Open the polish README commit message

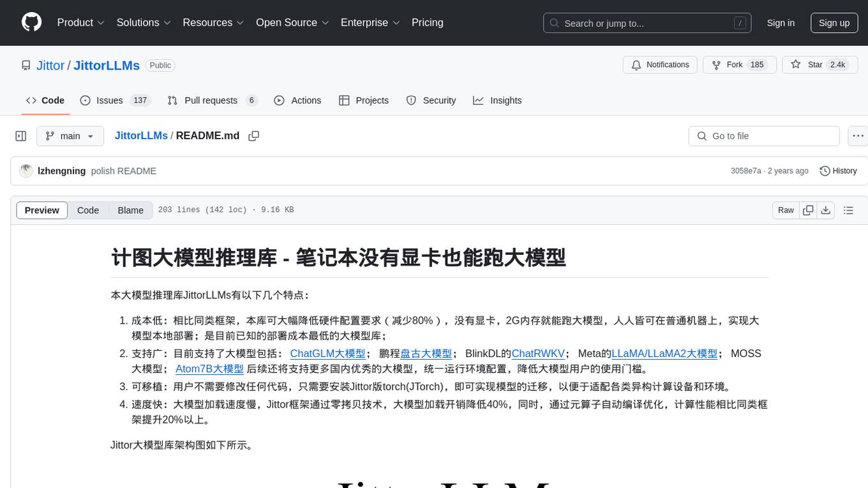coord(124,171)
